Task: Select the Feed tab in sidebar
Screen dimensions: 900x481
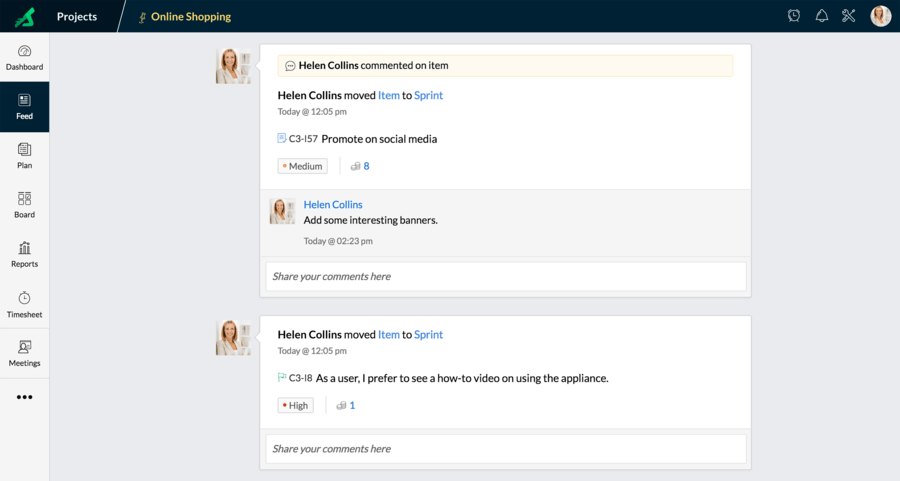Action: click(24, 107)
